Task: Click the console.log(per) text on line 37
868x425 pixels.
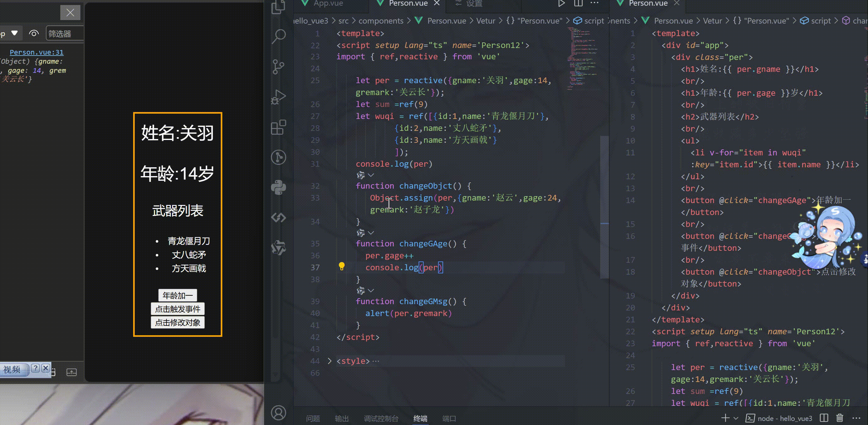Action: [x=404, y=267]
